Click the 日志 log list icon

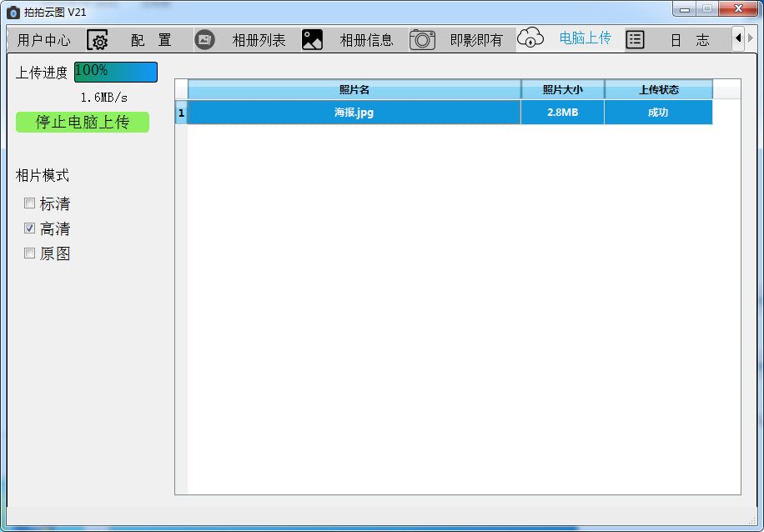coord(636,40)
